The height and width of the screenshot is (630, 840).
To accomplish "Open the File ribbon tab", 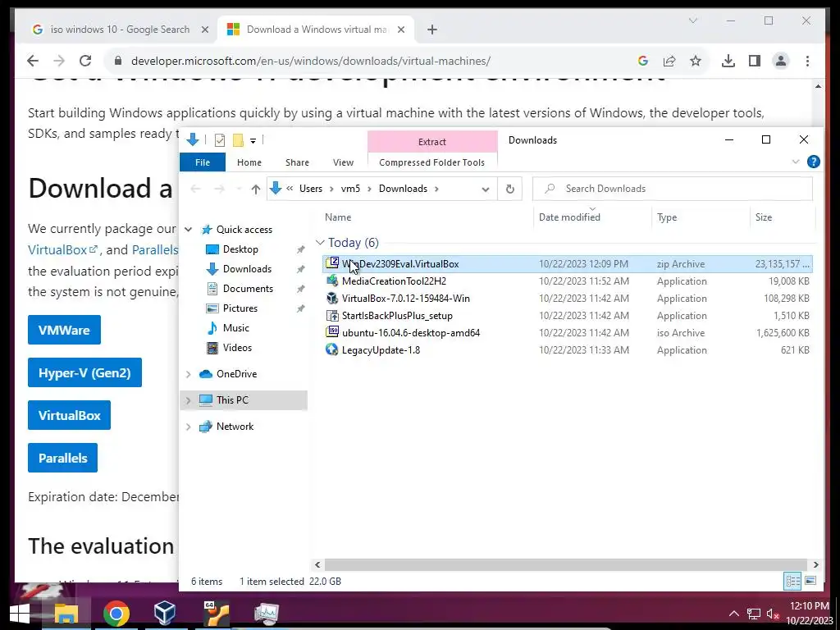I will [203, 162].
